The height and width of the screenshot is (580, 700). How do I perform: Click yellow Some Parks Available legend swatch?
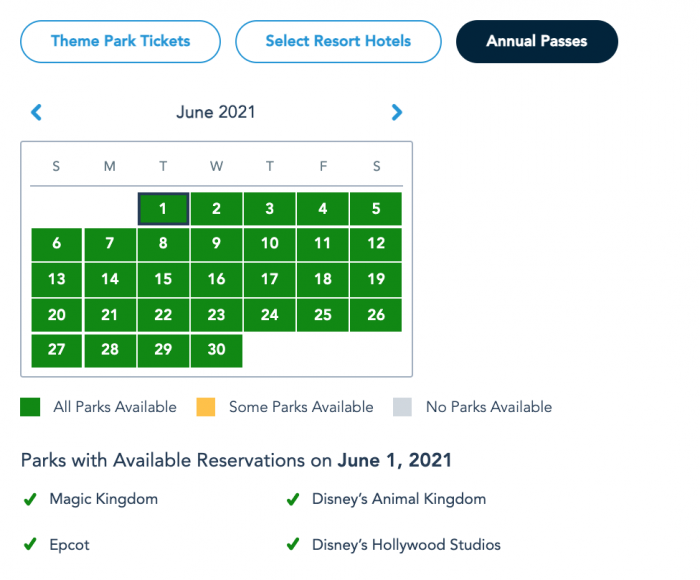(206, 407)
